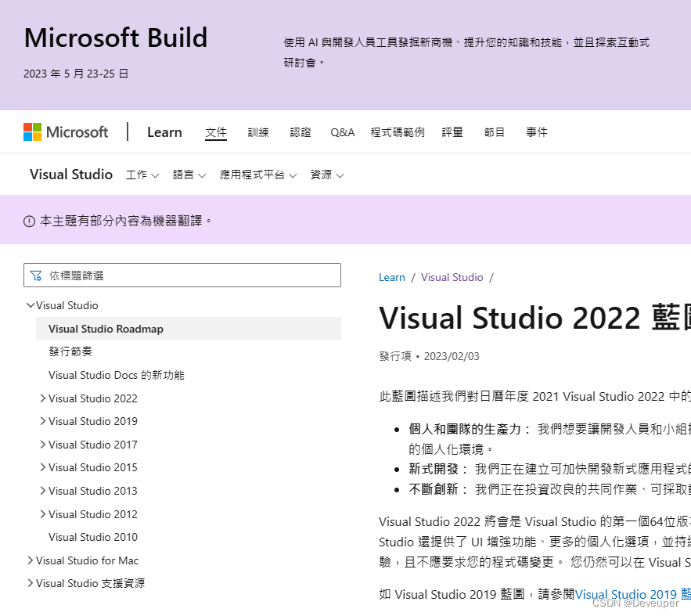
Task: Click the info icon in the machine translation banner
Action: 29,222
